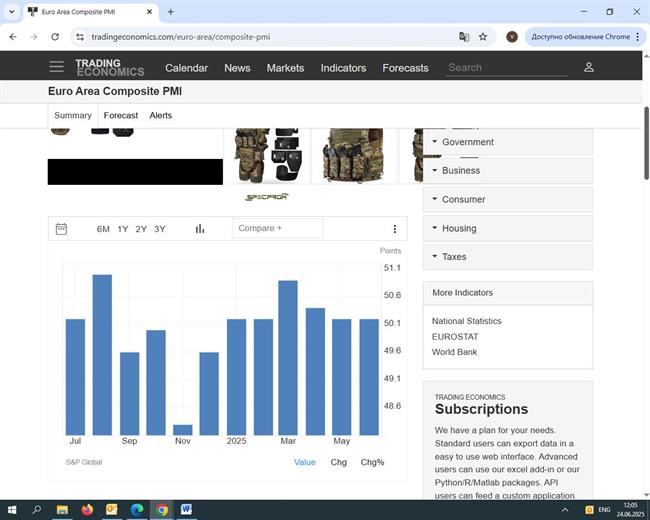Open the Calendar menu item
The image size is (650, 520).
coord(187,68)
